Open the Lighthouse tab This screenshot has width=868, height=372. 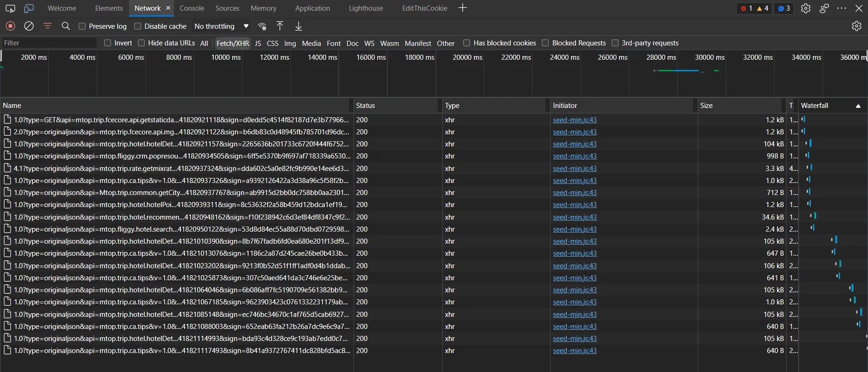tap(366, 8)
